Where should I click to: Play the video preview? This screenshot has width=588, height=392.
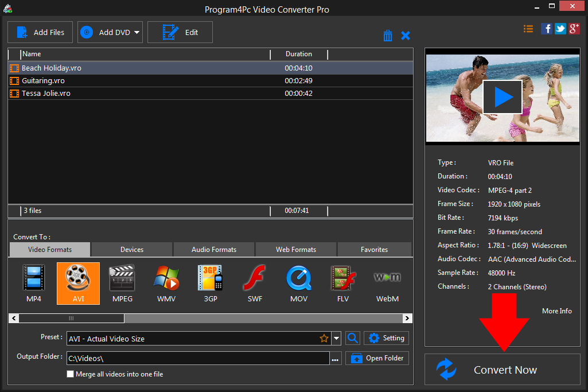pos(503,97)
